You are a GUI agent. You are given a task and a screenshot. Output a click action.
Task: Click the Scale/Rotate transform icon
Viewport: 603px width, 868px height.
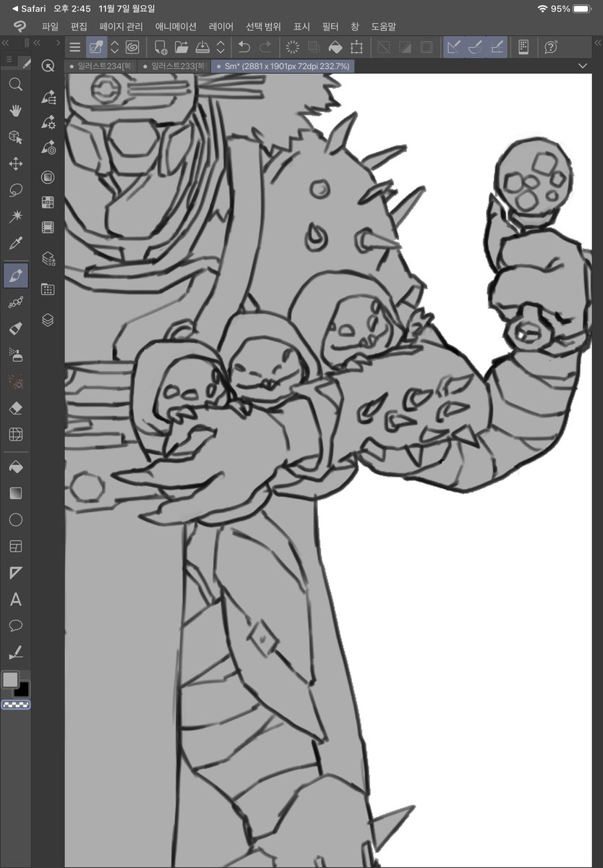[356, 48]
